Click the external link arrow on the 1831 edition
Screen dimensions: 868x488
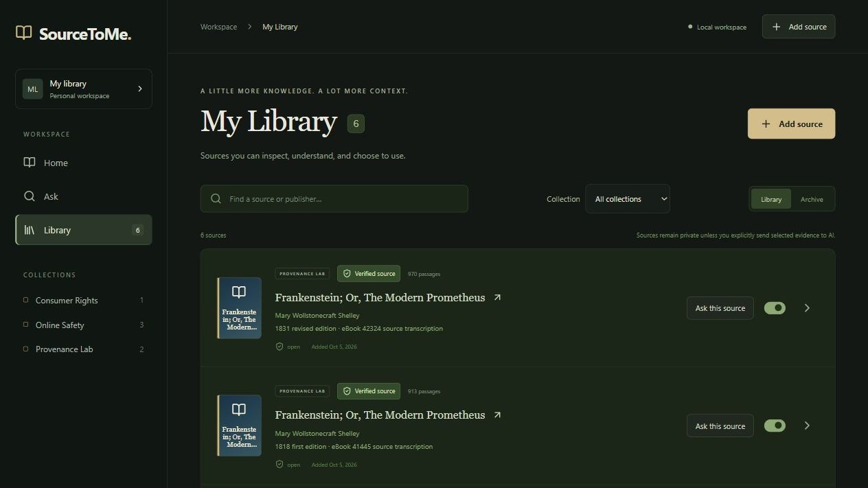pos(497,297)
